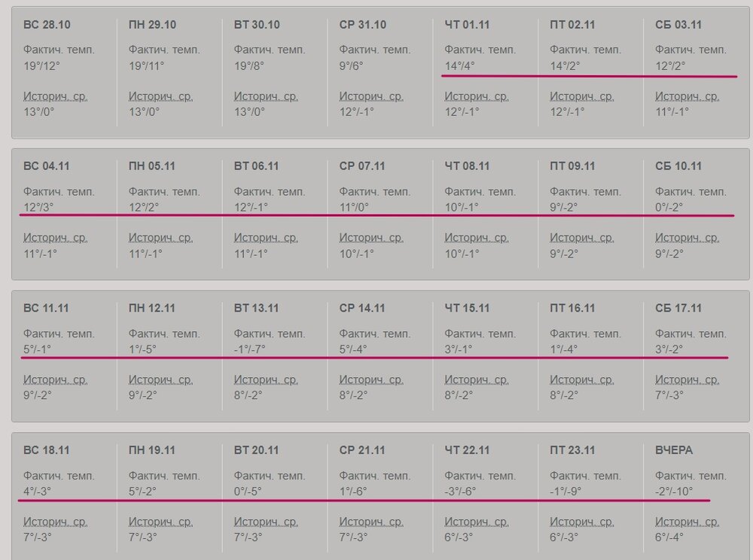Click actual temperature 19°/12° for ВС 28.10
Screen dimensions: 753x560
pyautogui.click(x=41, y=65)
